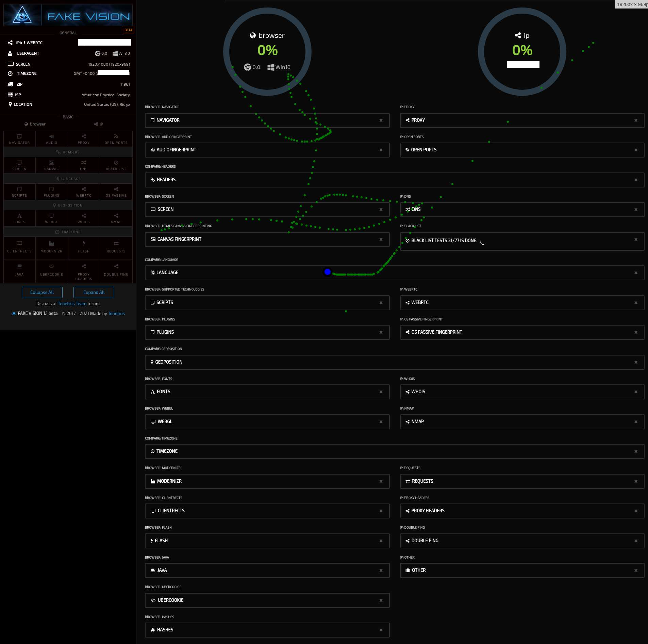Click the Black List sidebar icon
This screenshot has height=644, width=648.
pyautogui.click(x=116, y=165)
